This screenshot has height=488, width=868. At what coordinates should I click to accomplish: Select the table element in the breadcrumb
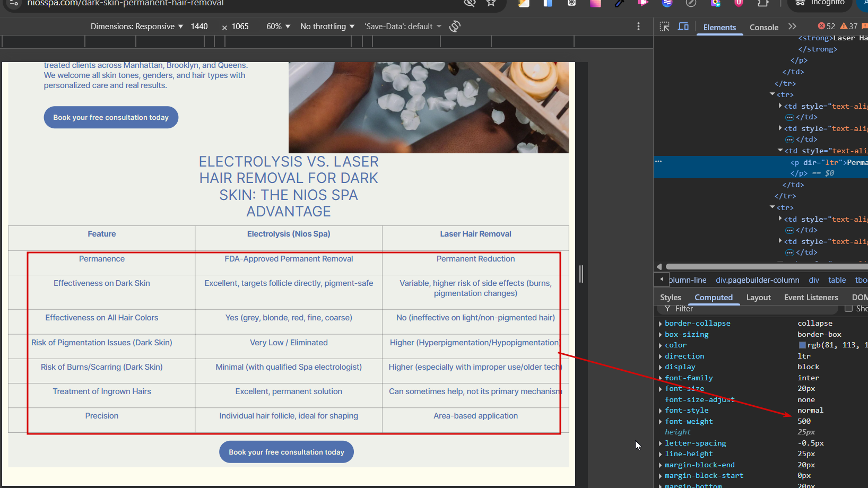(837, 280)
